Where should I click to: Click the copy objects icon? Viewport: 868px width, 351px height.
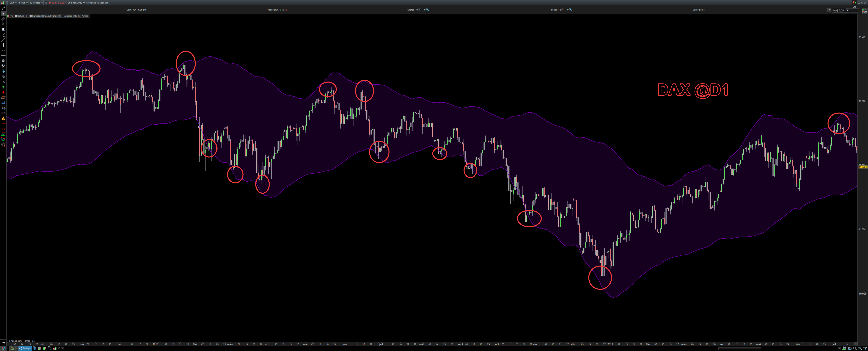tap(3, 77)
